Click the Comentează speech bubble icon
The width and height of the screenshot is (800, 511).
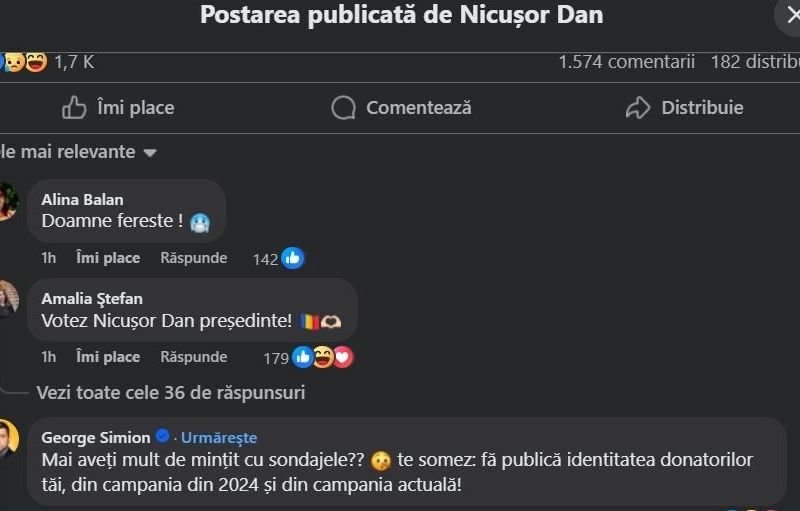pyautogui.click(x=343, y=108)
